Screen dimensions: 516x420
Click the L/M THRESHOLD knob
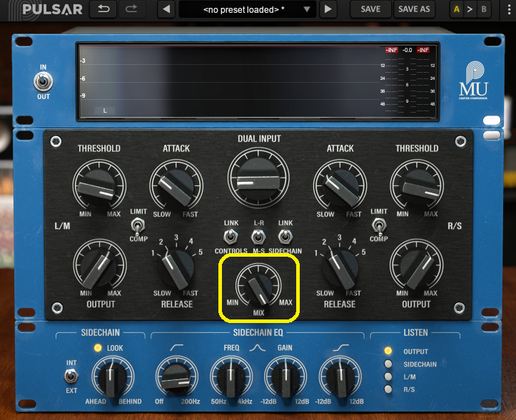(99, 186)
